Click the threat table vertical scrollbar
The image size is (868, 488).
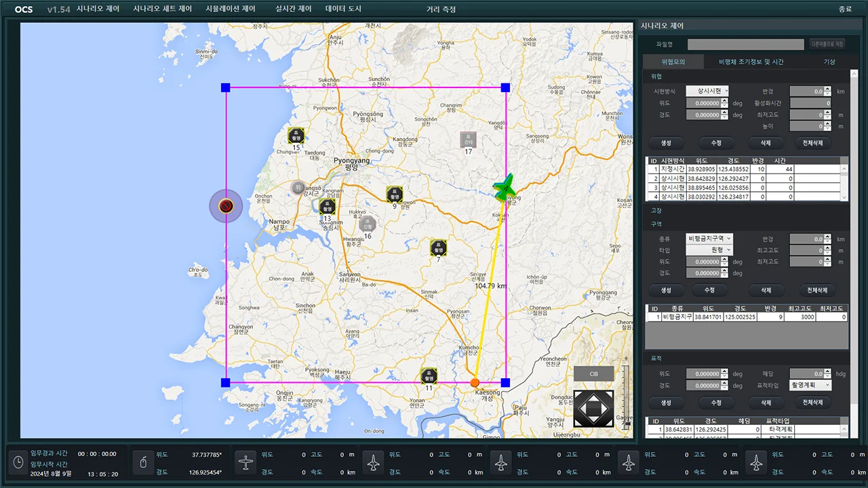click(x=844, y=183)
